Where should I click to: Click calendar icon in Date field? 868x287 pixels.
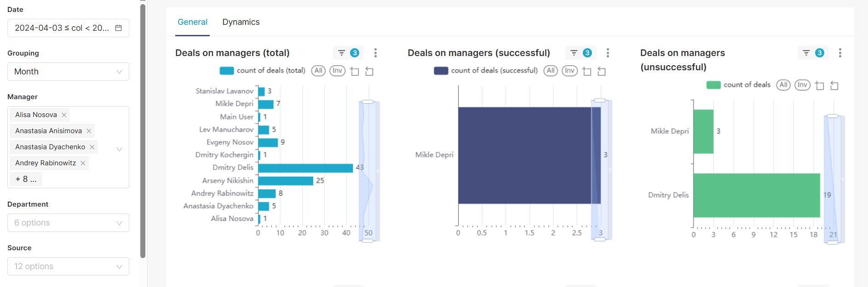pos(118,28)
